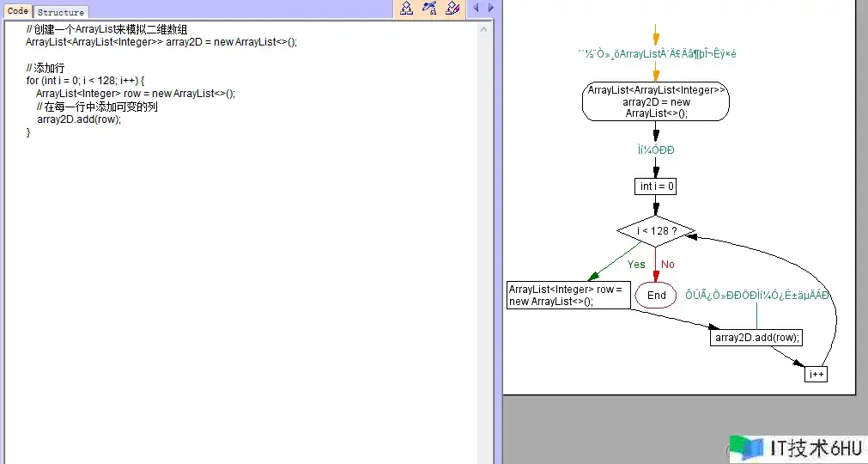Click the '//添加行' comment line in code
This screenshot has width=868, height=464.
(45, 68)
